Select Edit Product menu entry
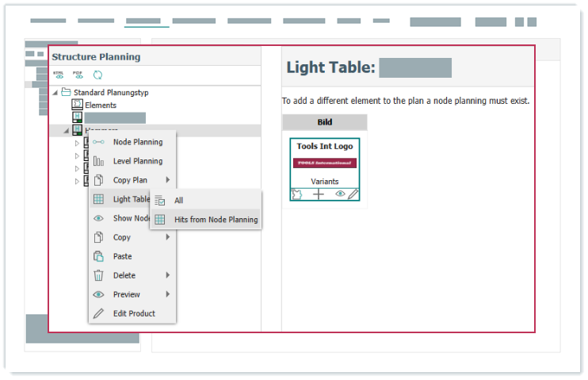This screenshot has height=380, width=588. tap(134, 313)
